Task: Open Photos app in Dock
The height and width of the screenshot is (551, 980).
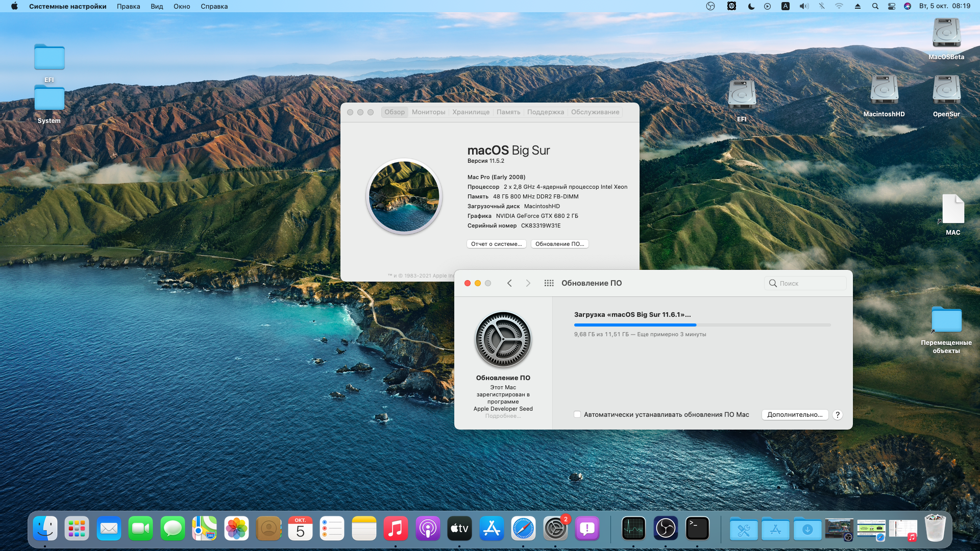Action: coord(236,528)
